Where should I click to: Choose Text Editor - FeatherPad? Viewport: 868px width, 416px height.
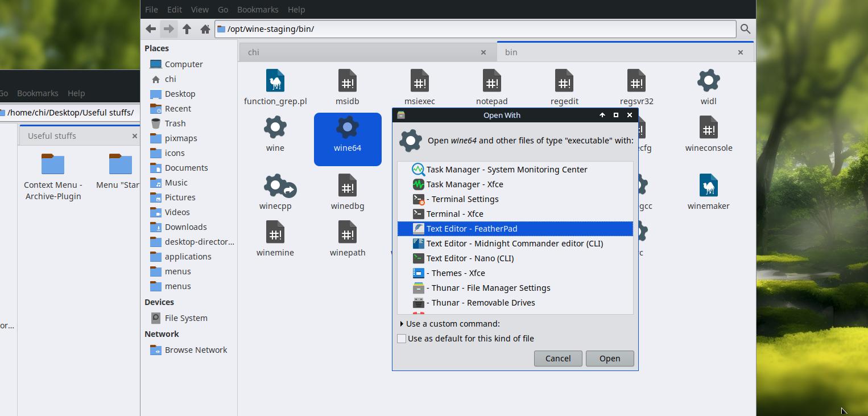click(515, 229)
